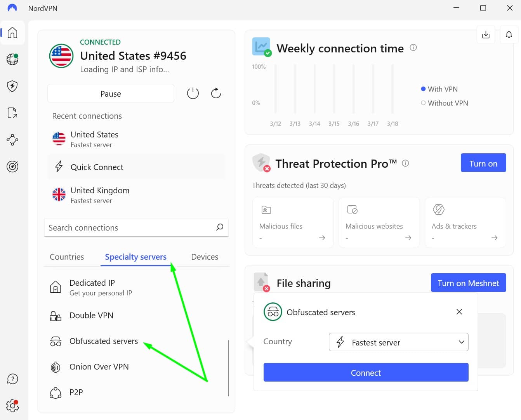The width and height of the screenshot is (521, 420).
Task: Click the Ads & trackers arrow
Action: (494, 238)
